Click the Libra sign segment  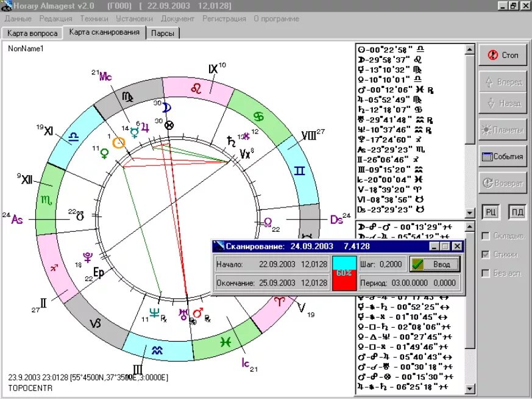point(74,137)
